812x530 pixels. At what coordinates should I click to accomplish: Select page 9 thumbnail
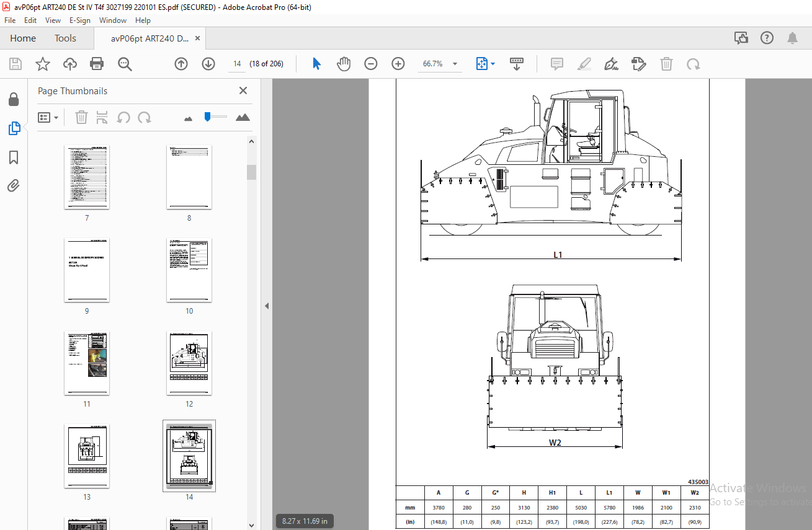click(87, 270)
